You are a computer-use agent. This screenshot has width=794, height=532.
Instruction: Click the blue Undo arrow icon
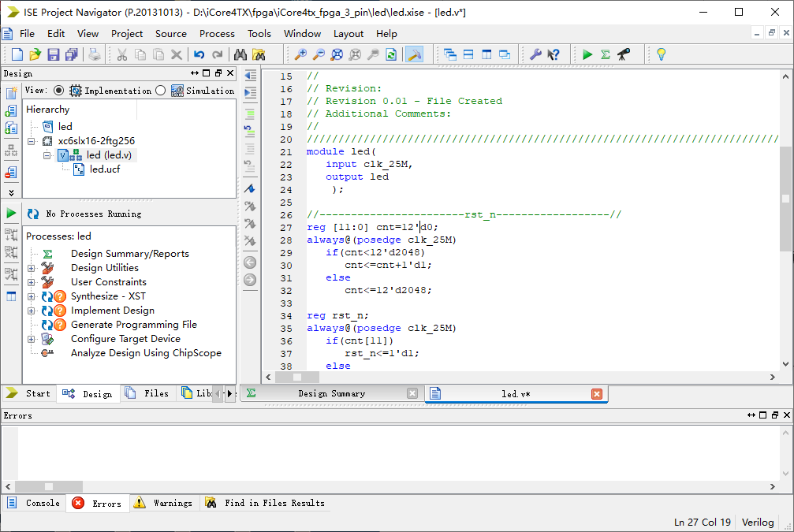point(199,54)
